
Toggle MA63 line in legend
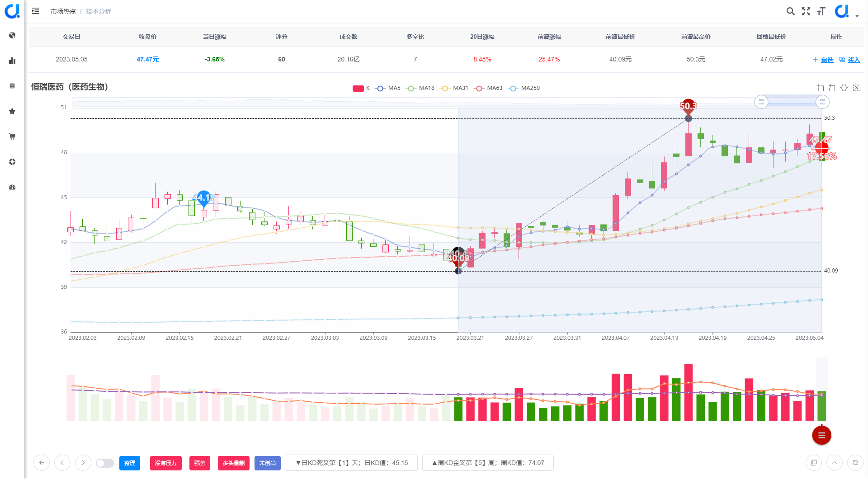pyautogui.click(x=488, y=88)
